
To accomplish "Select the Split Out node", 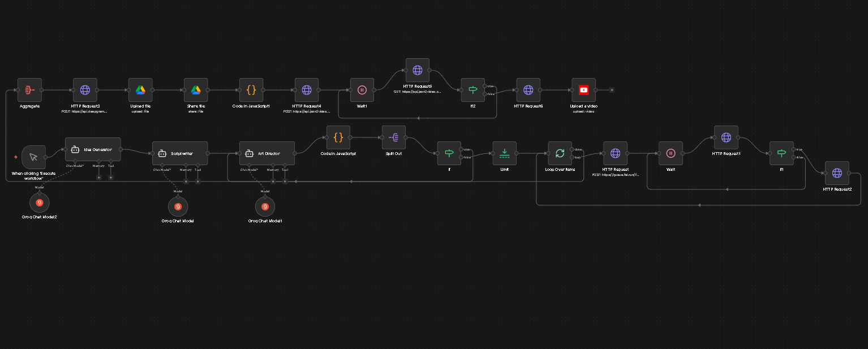I will coord(394,137).
